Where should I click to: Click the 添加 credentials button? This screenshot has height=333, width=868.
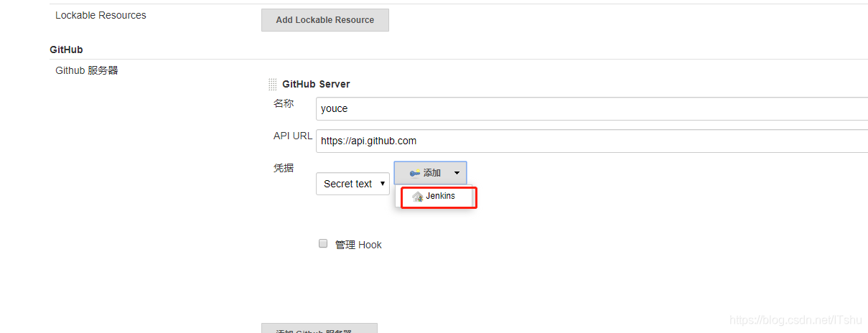(430, 173)
